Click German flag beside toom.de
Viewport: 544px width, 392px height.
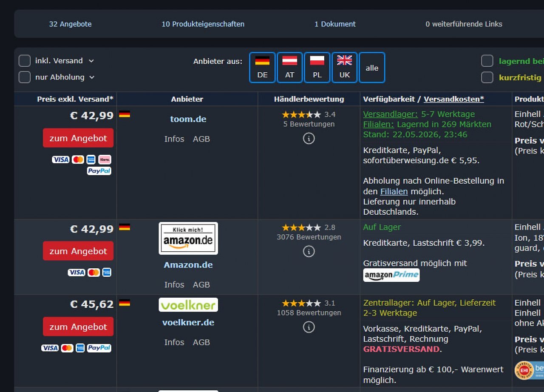click(125, 114)
